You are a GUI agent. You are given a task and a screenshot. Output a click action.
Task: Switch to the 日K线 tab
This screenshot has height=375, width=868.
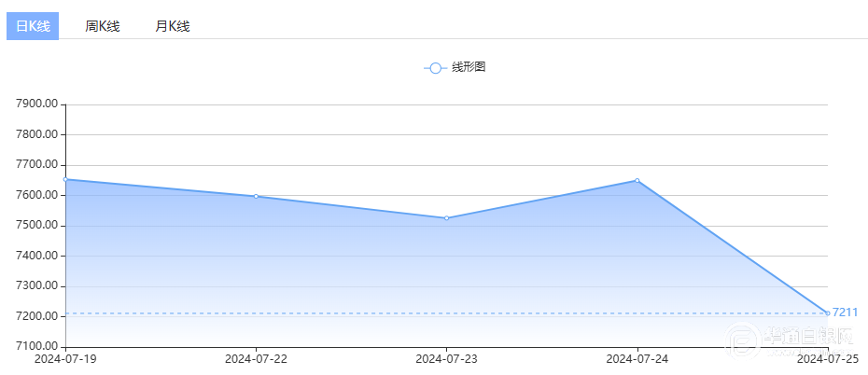pyautogui.click(x=33, y=26)
